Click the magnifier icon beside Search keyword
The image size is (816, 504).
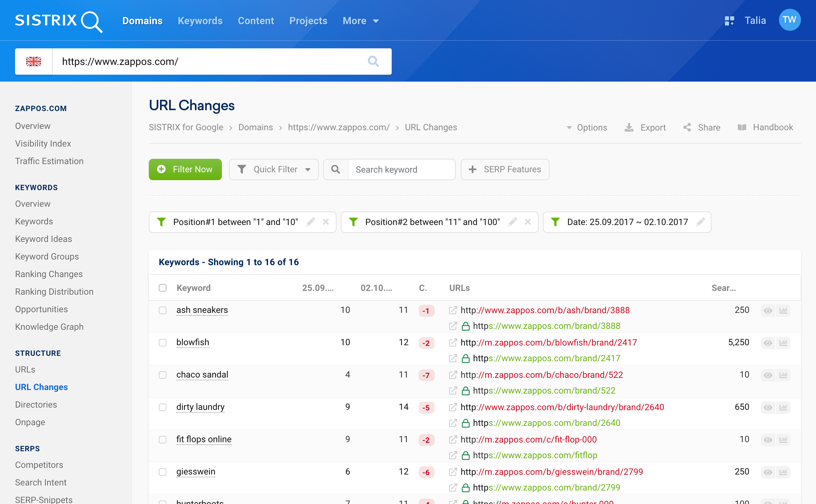click(335, 169)
